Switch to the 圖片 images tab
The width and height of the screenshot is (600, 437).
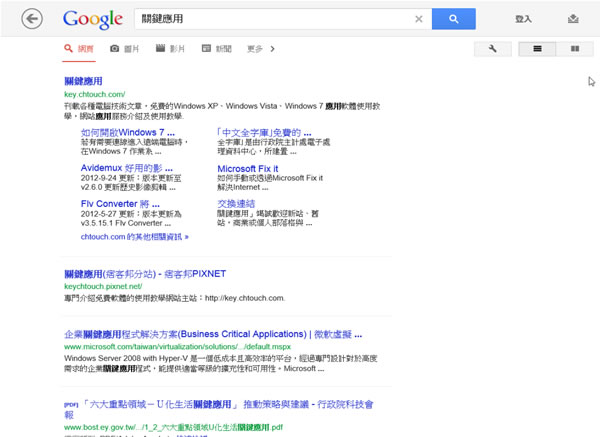(x=124, y=49)
